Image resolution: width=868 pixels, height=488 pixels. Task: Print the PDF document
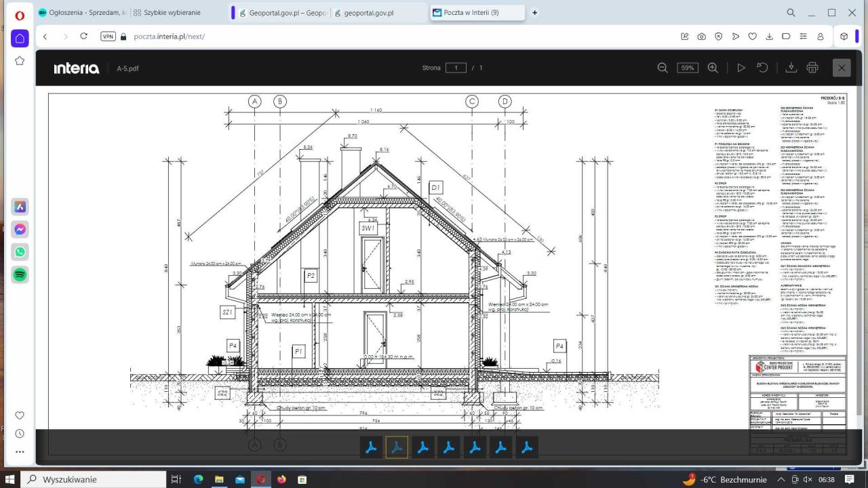[x=812, y=68]
